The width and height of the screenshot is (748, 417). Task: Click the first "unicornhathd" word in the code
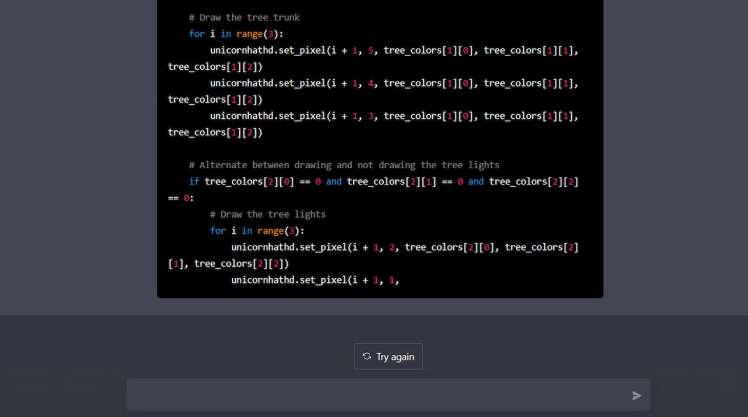241,50
